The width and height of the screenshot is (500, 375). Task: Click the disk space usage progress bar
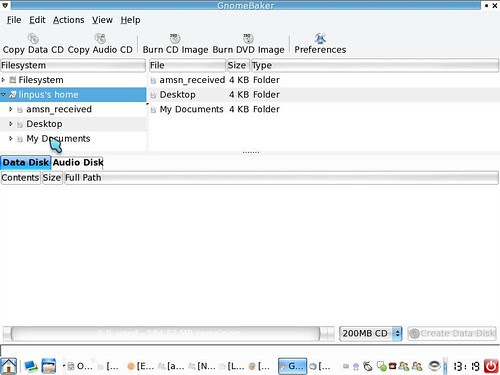(x=168, y=333)
